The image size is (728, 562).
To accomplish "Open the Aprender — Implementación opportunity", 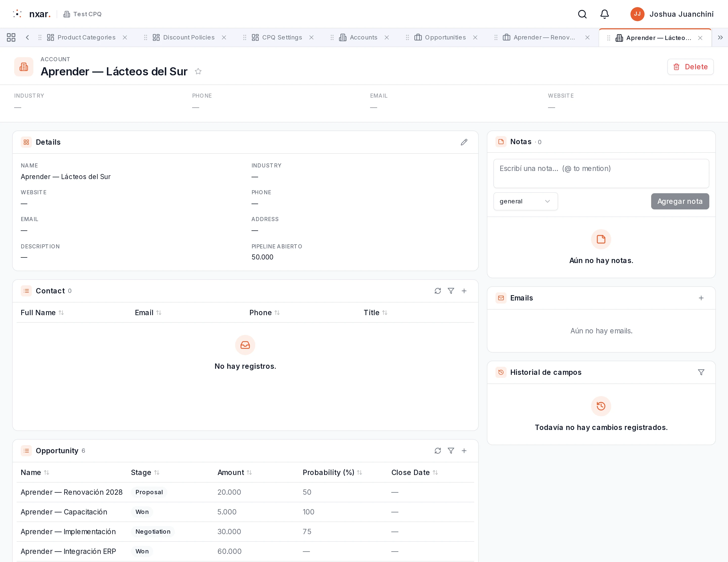I will point(68,531).
